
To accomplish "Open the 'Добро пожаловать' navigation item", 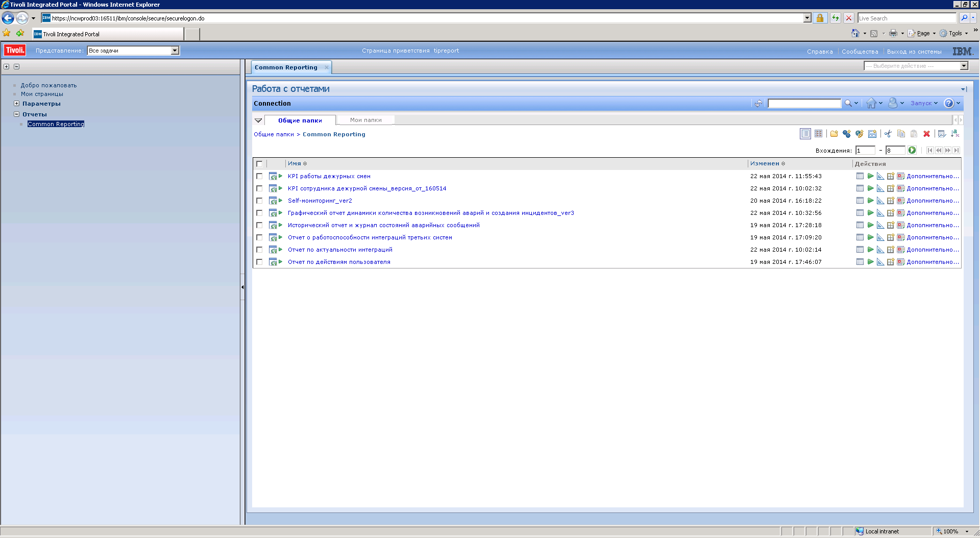I will click(48, 85).
